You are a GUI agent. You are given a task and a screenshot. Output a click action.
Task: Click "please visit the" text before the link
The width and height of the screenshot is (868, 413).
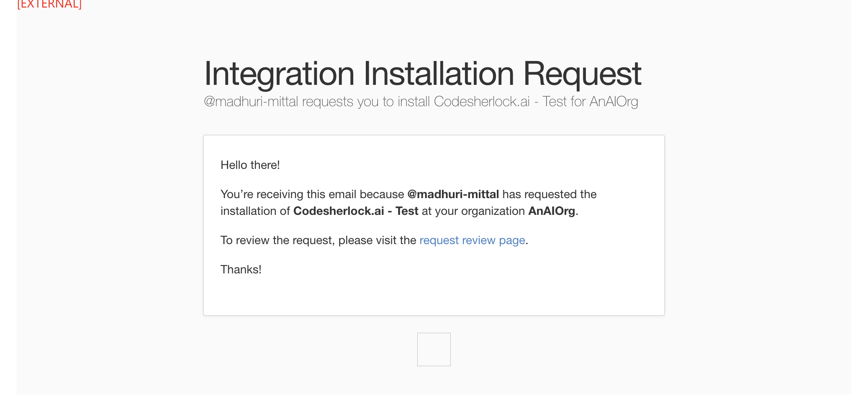coord(377,240)
